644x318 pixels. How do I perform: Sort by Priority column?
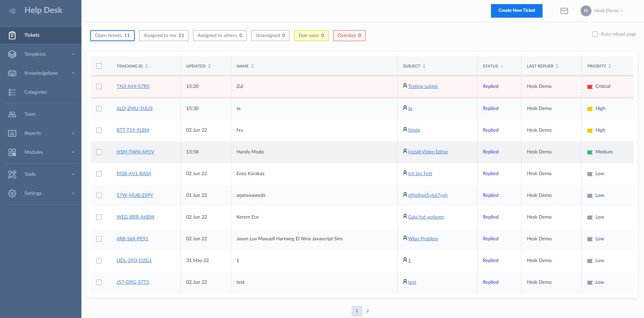click(599, 66)
